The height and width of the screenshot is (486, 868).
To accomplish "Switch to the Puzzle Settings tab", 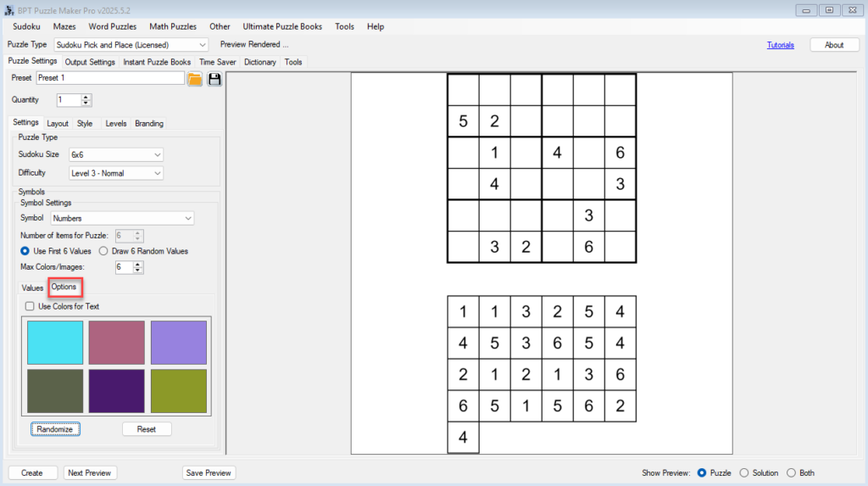I will (32, 61).
